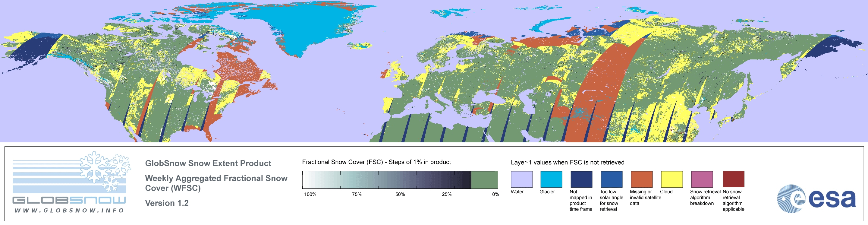Click the 25% scale label

(447, 194)
